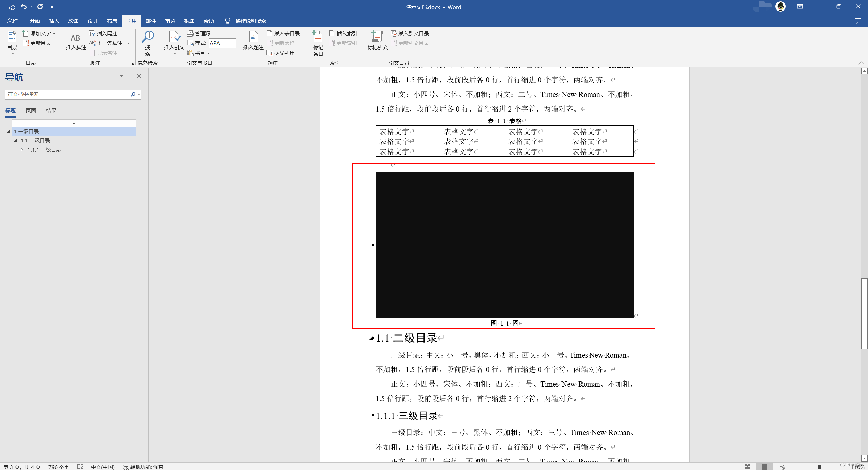Click the Insert Footnote icon

coord(76,38)
